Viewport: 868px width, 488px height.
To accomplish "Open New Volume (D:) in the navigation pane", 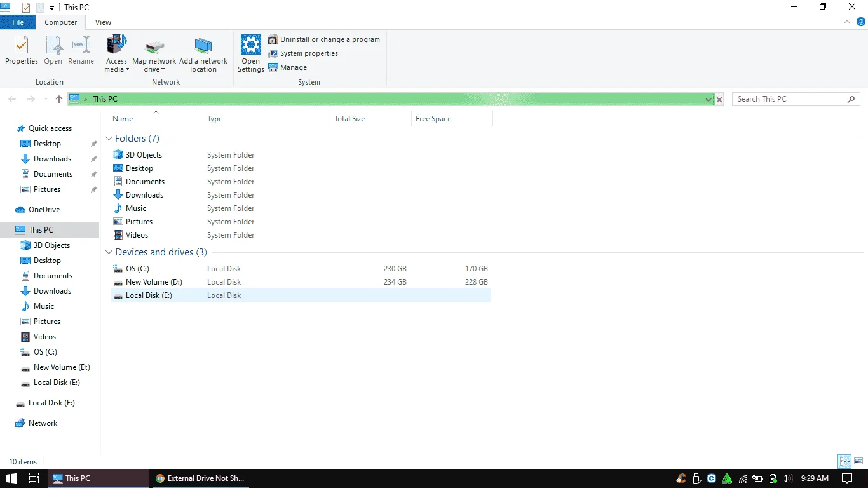I will pos(62,367).
